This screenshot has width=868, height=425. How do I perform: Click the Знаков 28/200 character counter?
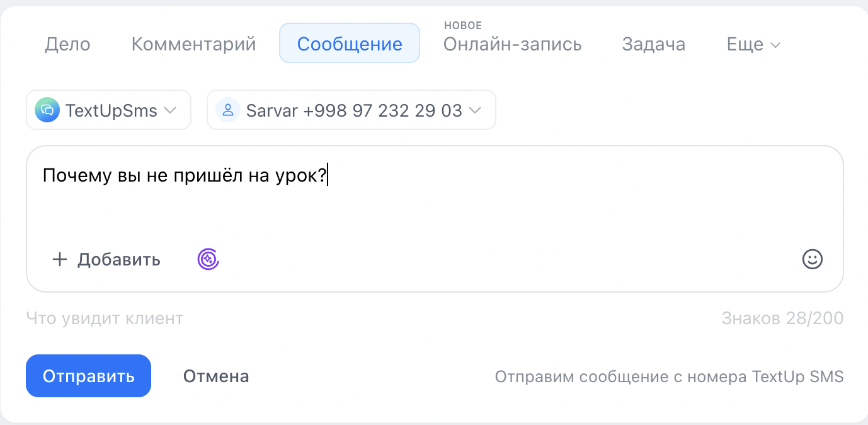782,318
